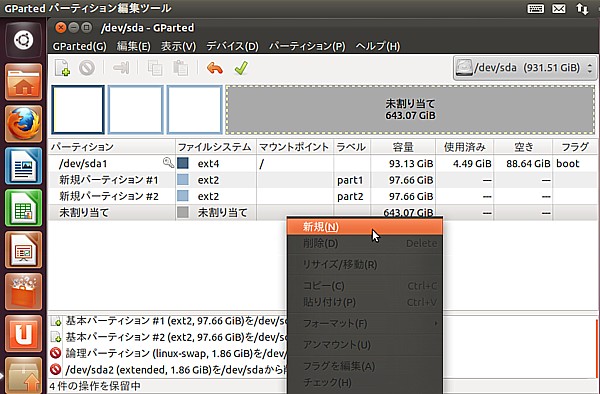
Task: Launch Firefox from the launcher
Action: 24,124
